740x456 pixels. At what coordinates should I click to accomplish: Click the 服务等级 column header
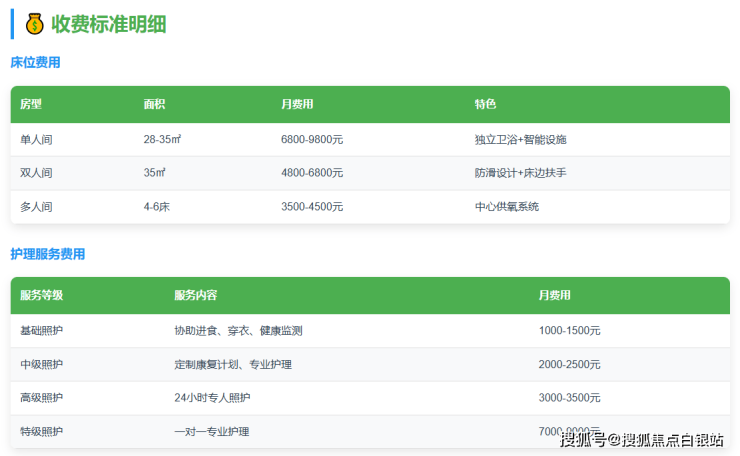click(42, 295)
